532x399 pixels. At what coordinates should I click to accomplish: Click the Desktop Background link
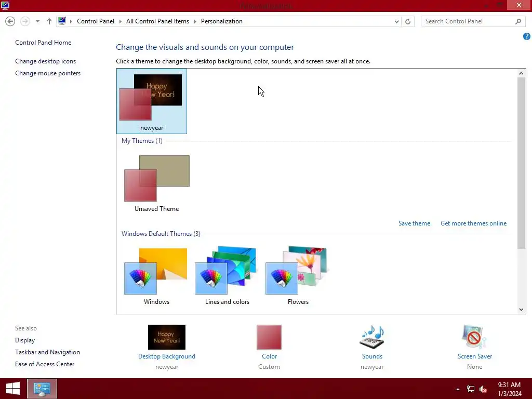point(167,356)
